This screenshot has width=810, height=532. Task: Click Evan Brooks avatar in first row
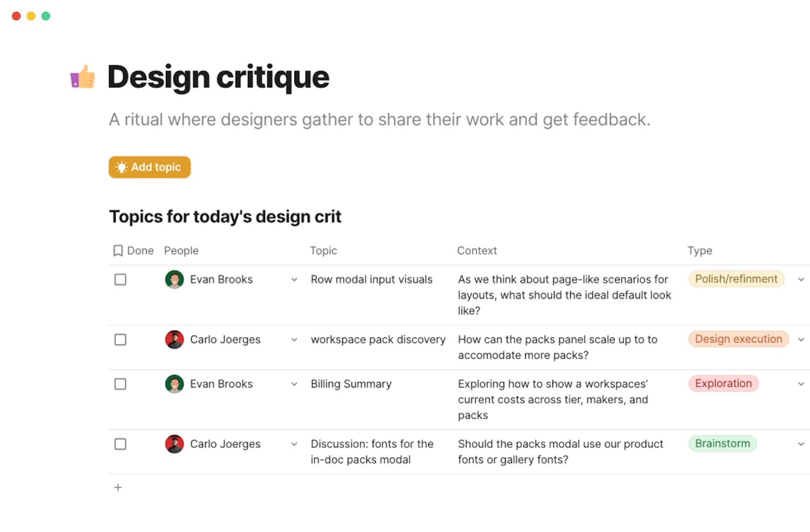tap(174, 279)
